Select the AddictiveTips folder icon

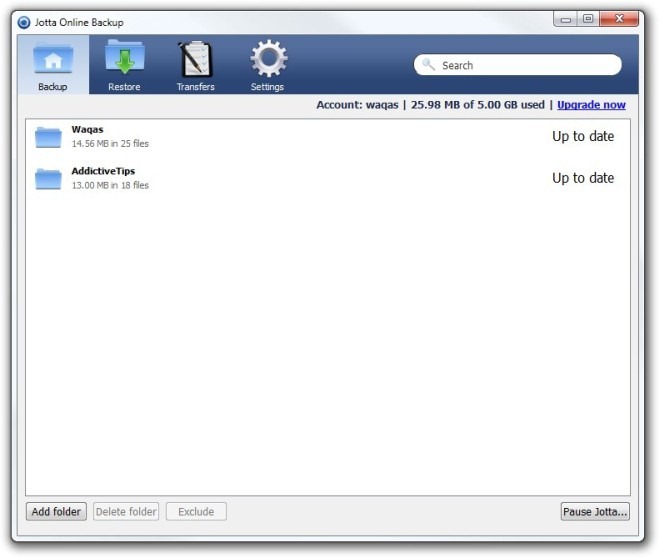click(x=48, y=179)
